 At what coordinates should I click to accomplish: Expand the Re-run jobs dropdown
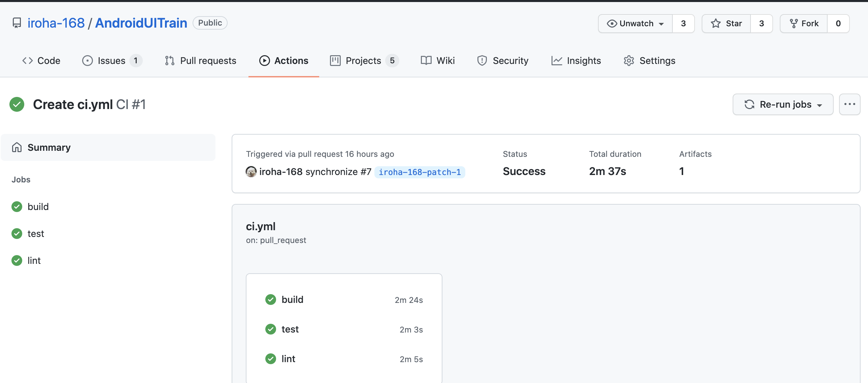(820, 105)
